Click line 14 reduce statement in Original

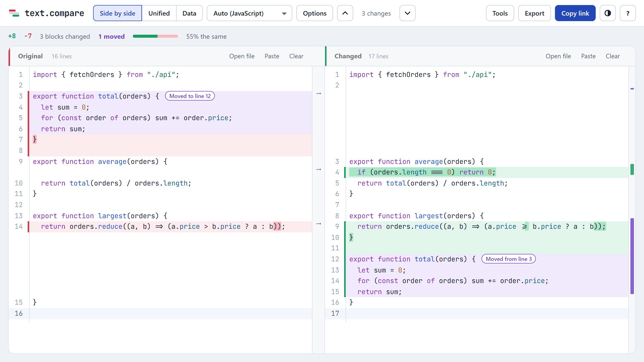171,227
